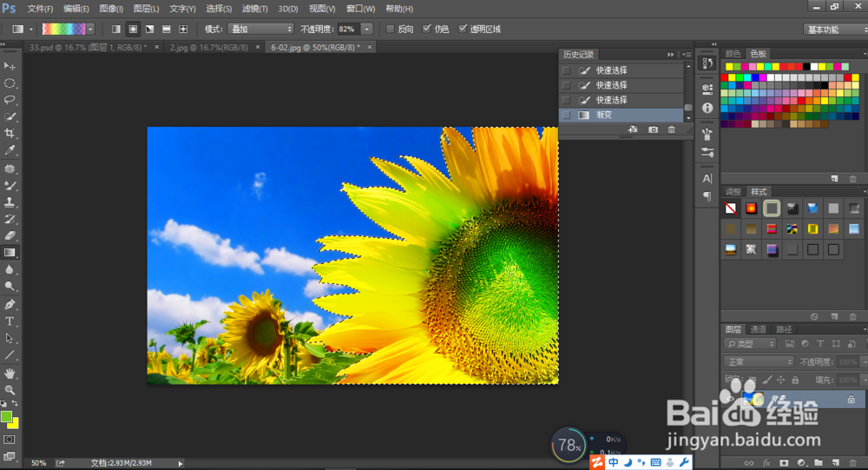Delete current history state
The image size is (868, 470).
(672, 129)
